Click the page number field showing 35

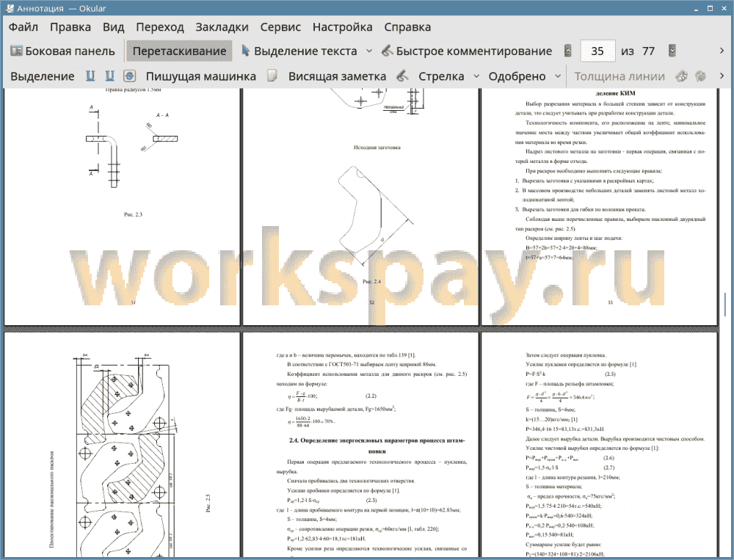click(x=597, y=51)
